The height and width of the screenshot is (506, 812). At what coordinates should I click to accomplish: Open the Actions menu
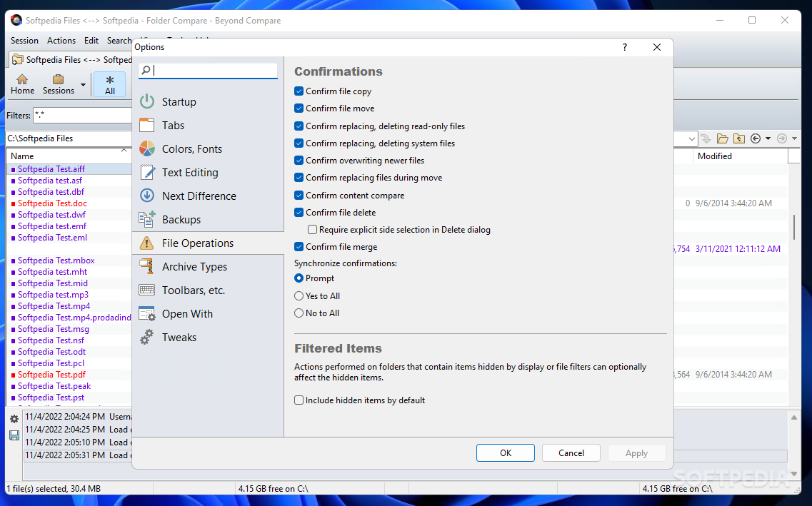pyautogui.click(x=61, y=41)
